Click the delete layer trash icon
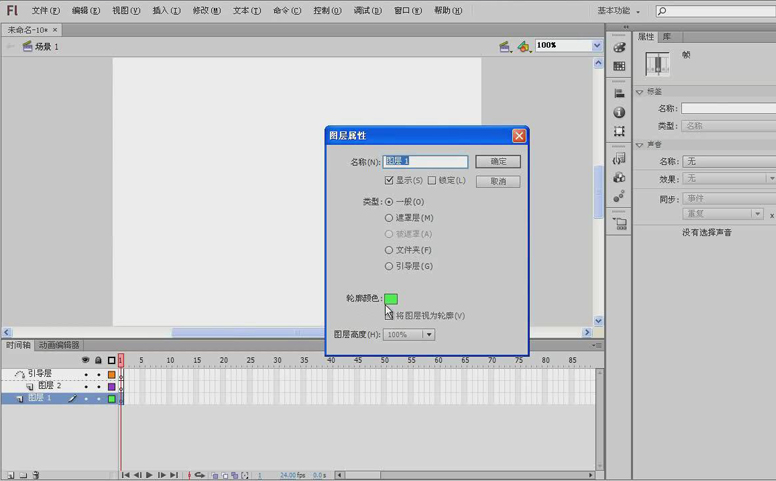This screenshot has height=481, width=776. 37,475
